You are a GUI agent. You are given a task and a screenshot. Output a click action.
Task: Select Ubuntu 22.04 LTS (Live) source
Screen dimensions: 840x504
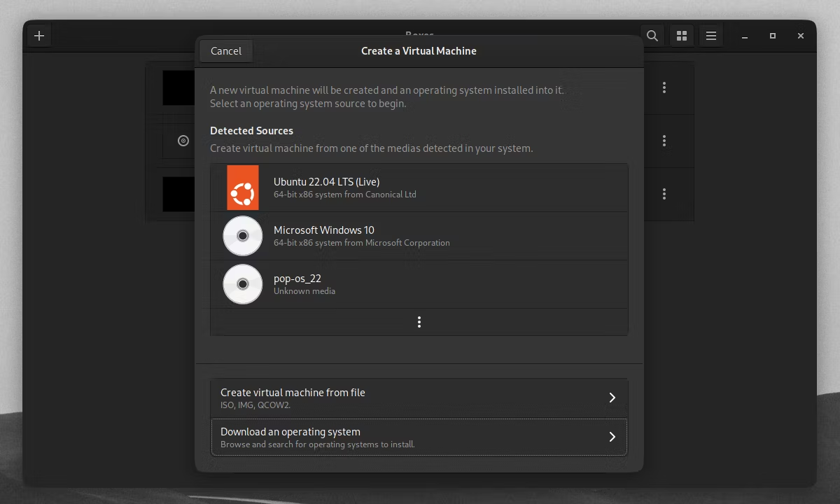click(419, 188)
